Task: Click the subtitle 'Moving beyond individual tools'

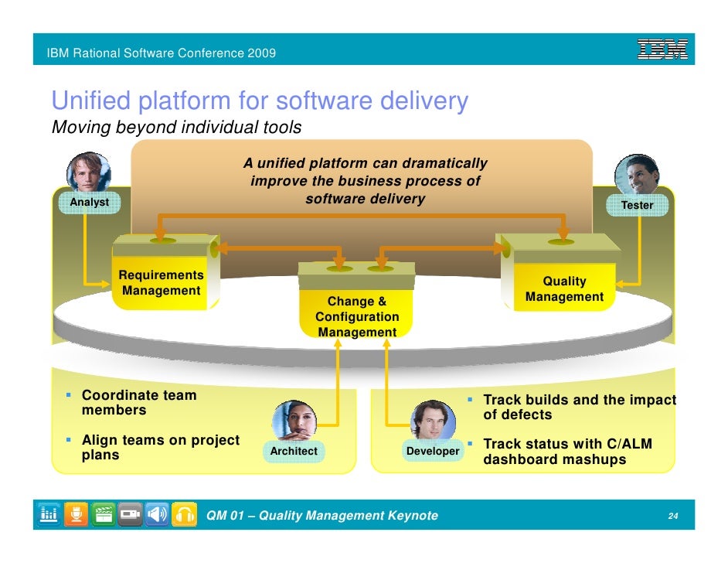Action: [176, 127]
